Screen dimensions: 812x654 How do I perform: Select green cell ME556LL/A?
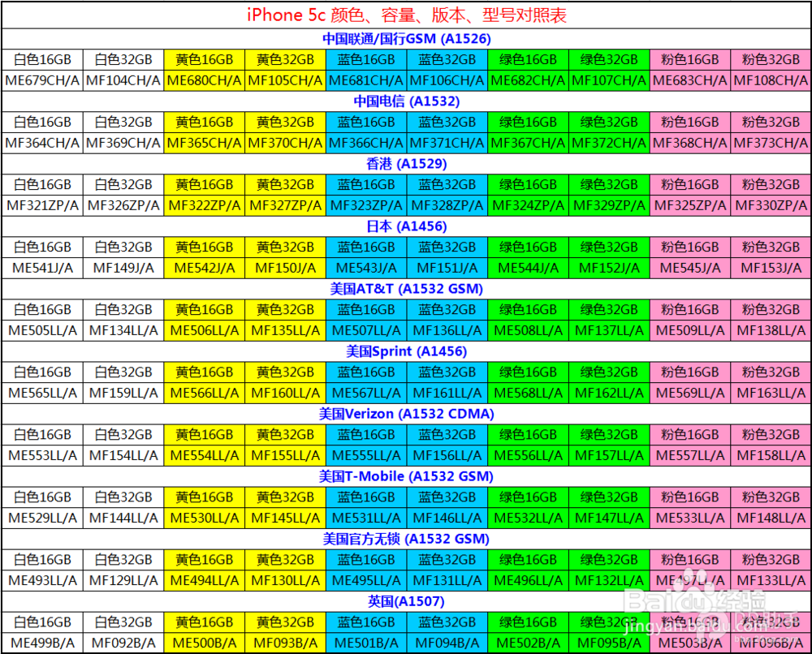click(x=528, y=456)
